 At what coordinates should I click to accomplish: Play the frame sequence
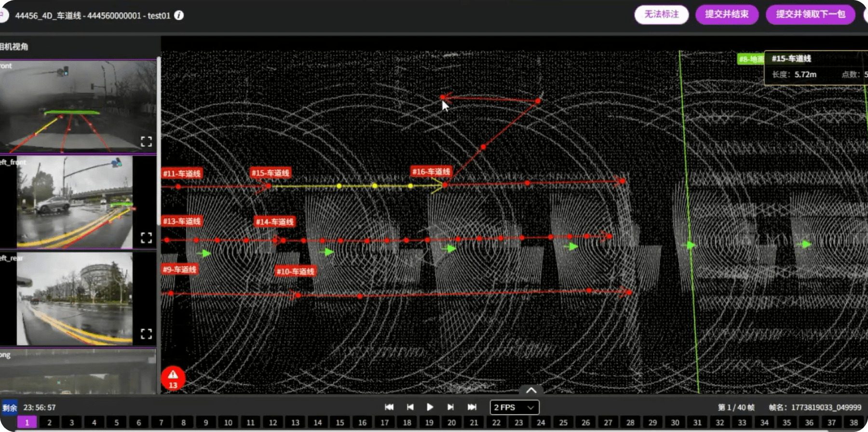(x=430, y=407)
